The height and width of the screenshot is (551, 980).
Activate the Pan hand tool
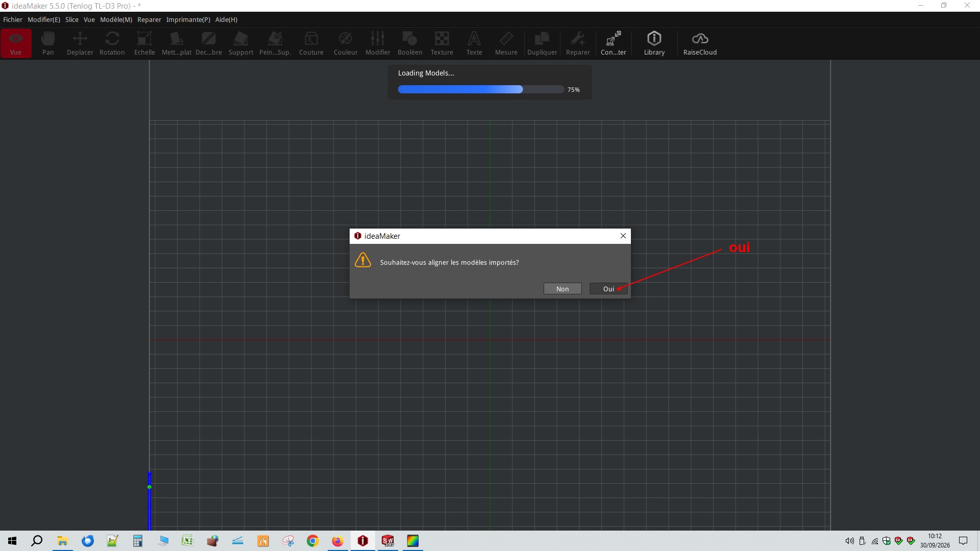point(48,43)
